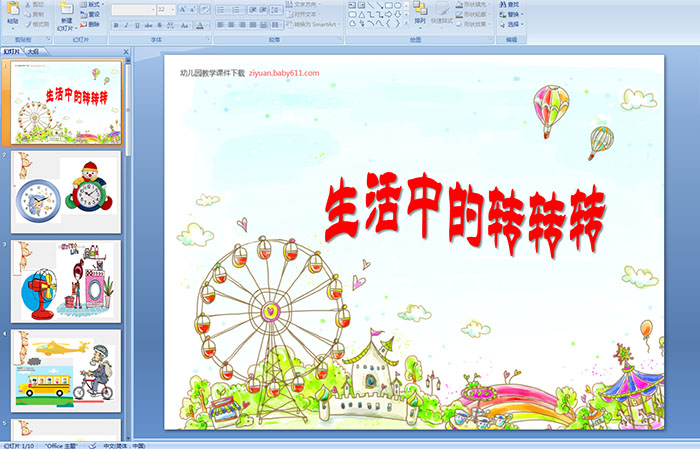Toggle center text alignment
700x449 pixels.
point(231,25)
